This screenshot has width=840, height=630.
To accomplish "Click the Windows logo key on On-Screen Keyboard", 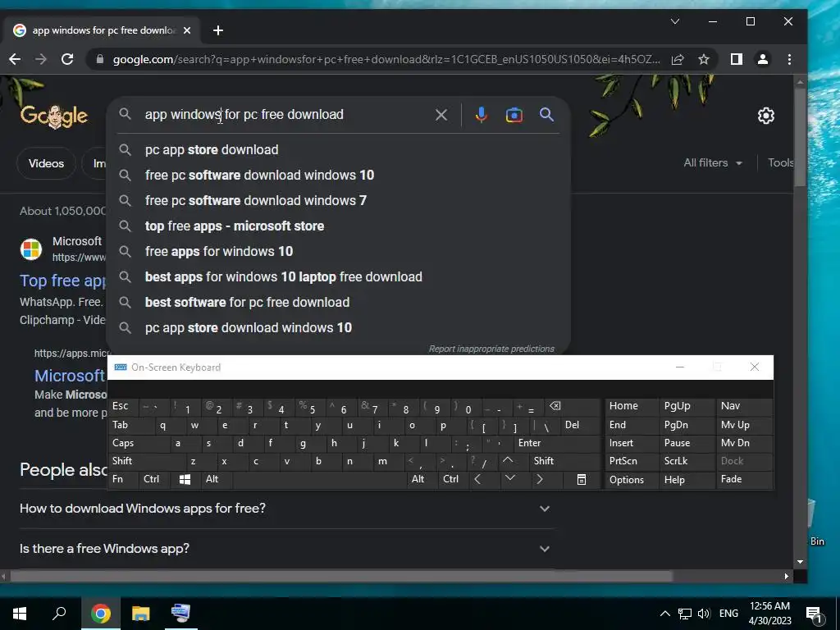I will click(x=185, y=479).
